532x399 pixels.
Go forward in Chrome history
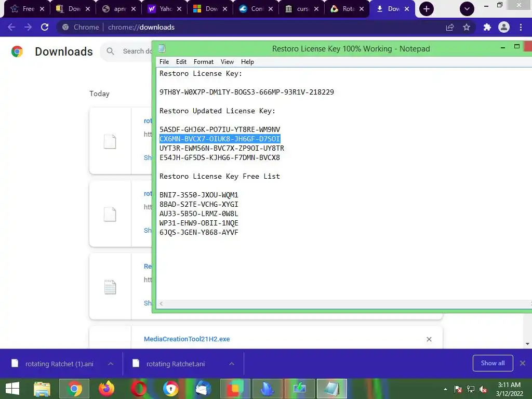pyautogui.click(x=28, y=27)
